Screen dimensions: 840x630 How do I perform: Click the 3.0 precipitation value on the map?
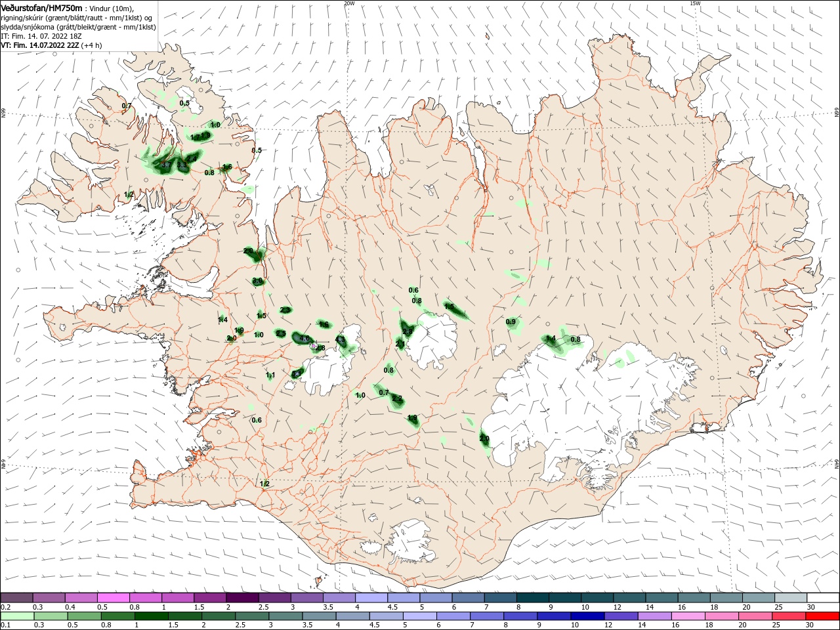click(257, 281)
